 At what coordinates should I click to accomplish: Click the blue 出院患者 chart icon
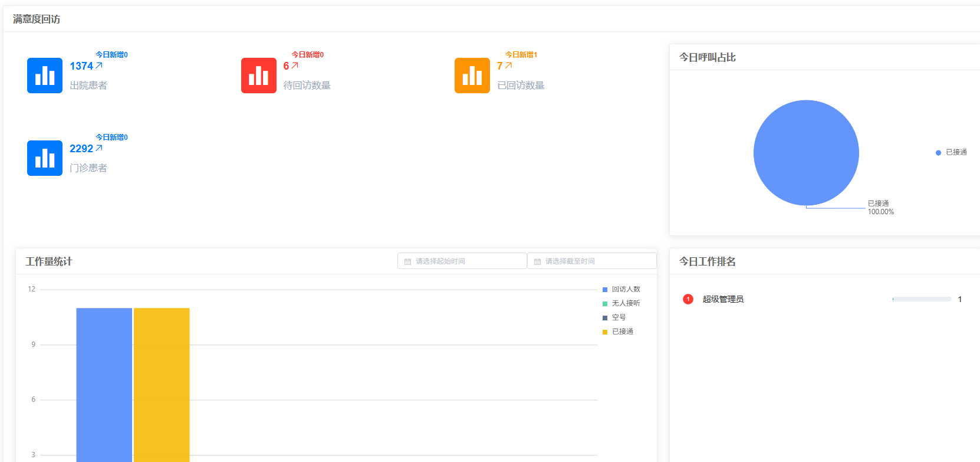coord(45,76)
